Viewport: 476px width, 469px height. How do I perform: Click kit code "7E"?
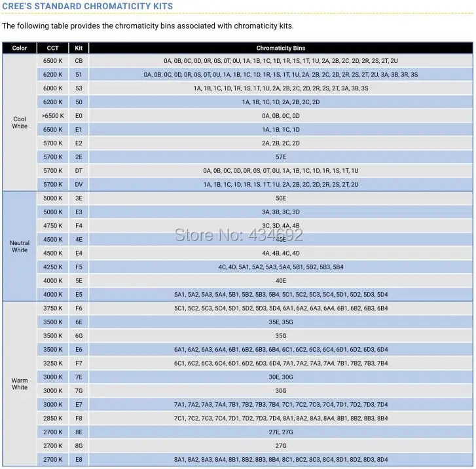[x=79, y=377]
